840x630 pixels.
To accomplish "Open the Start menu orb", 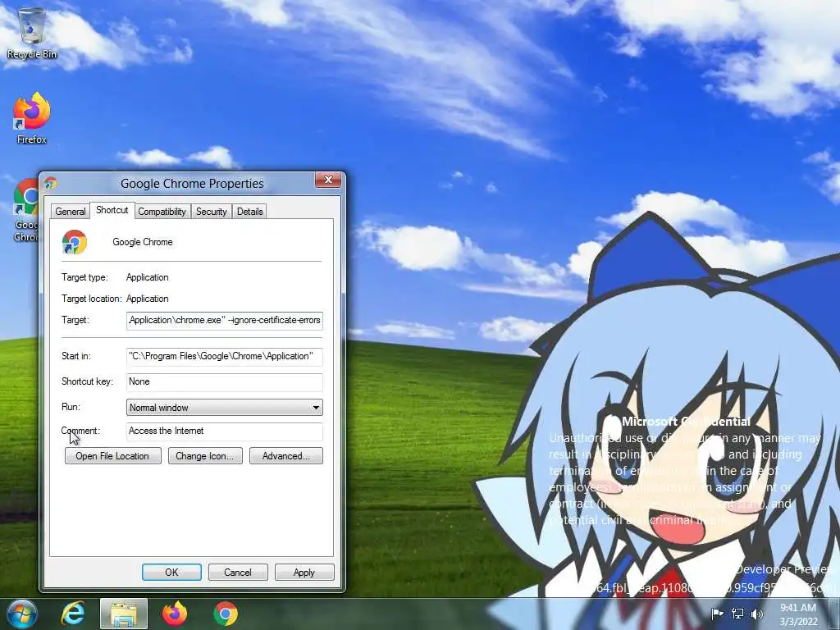I will (x=21, y=614).
